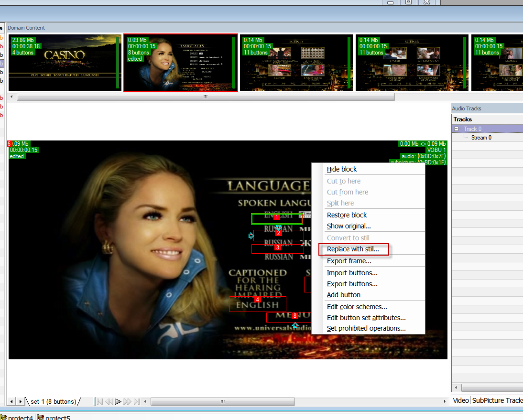The width and height of the screenshot is (523, 420).
Task: Collapse the Track 0 tree node
Action: [456, 129]
